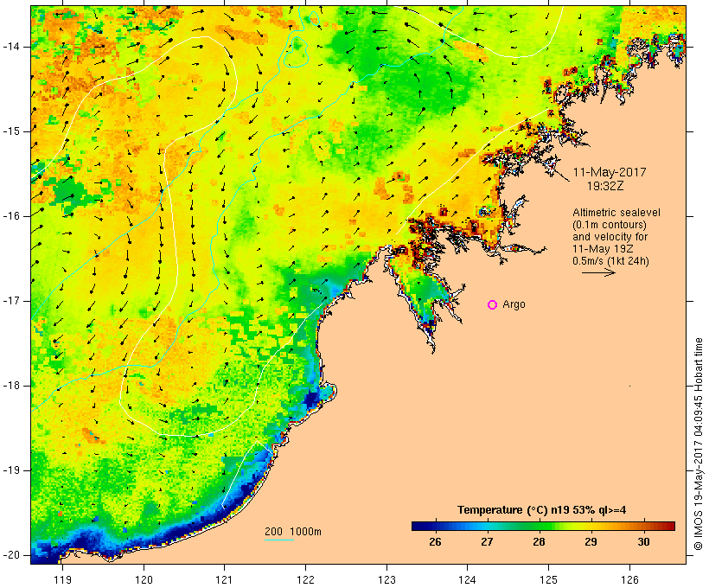Click latitude axis label '-19'
This screenshot has width=709, height=588.
pos(11,470)
